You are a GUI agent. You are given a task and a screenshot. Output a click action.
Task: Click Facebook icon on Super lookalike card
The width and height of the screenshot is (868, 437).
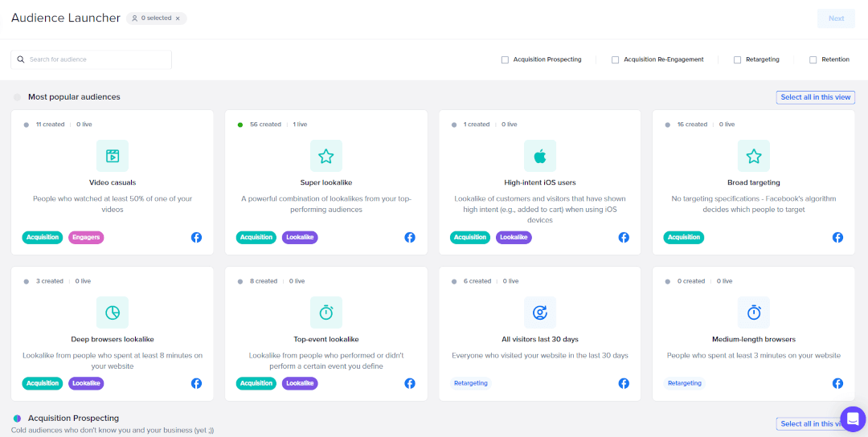point(410,237)
